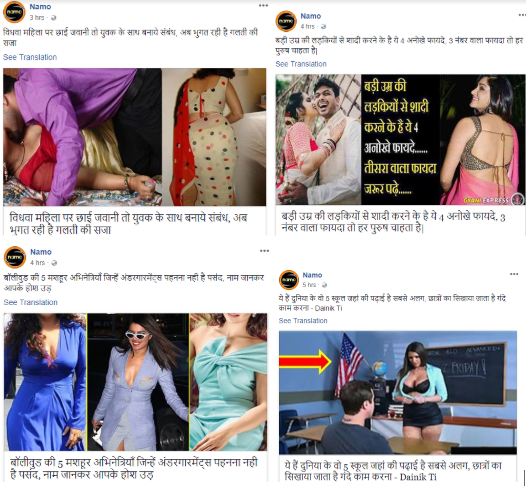Click globe privacy icon on 5 hrs post

pos(324,285)
